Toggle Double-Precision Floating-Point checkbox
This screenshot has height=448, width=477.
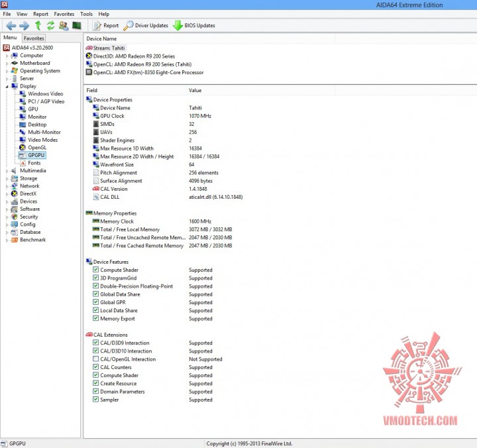coord(95,286)
